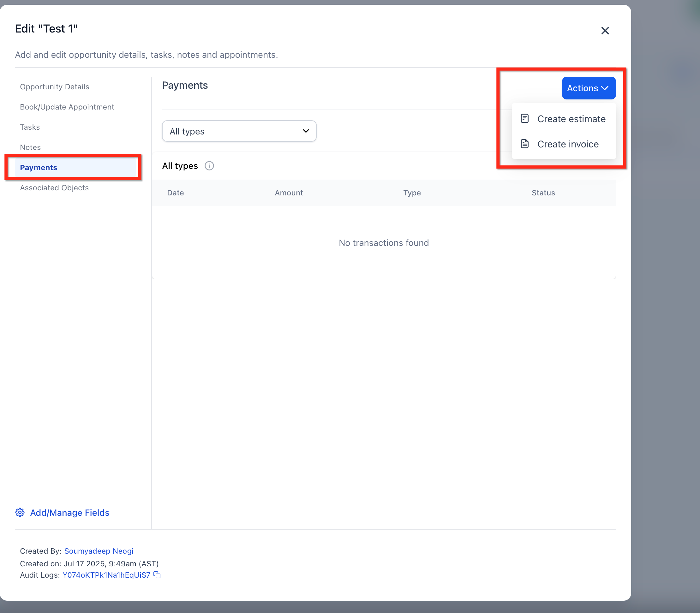
Task: Open the Actions dropdown button
Action: pos(589,88)
